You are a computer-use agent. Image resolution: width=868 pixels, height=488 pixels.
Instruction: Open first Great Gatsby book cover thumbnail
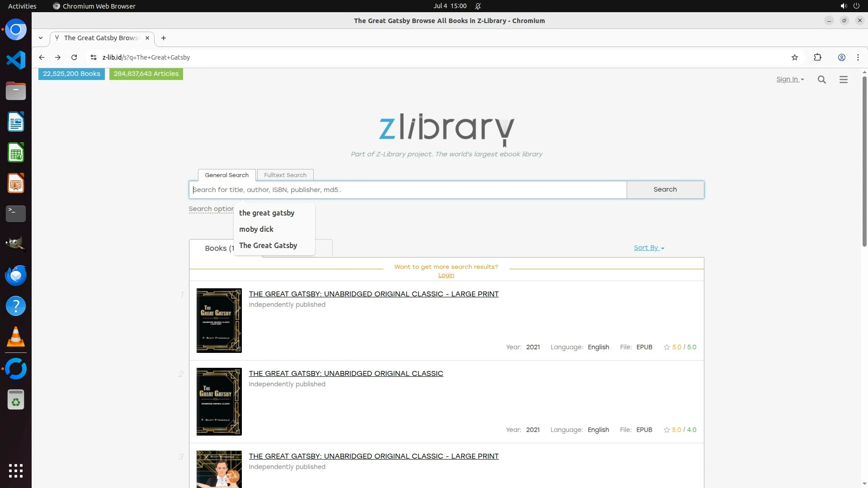pos(219,320)
